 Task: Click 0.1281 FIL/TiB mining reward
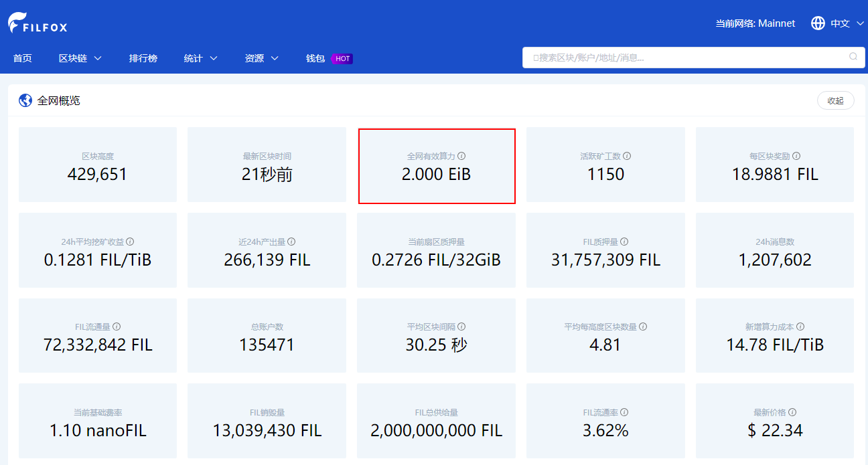click(98, 260)
